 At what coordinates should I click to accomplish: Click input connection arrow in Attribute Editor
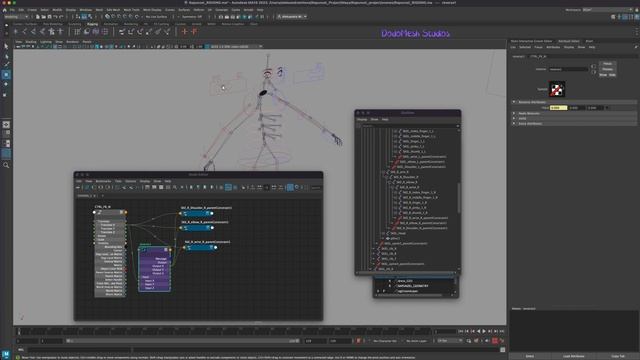pyautogui.click(x=593, y=66)
